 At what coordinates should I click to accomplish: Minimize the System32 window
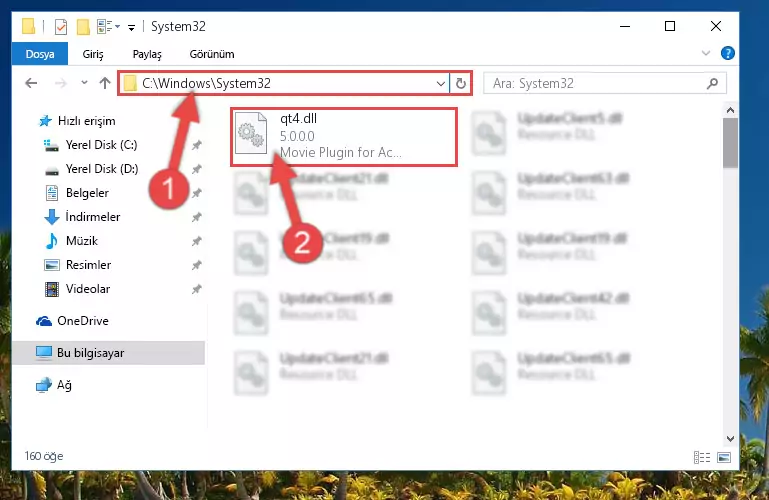(x=625, y=26)
